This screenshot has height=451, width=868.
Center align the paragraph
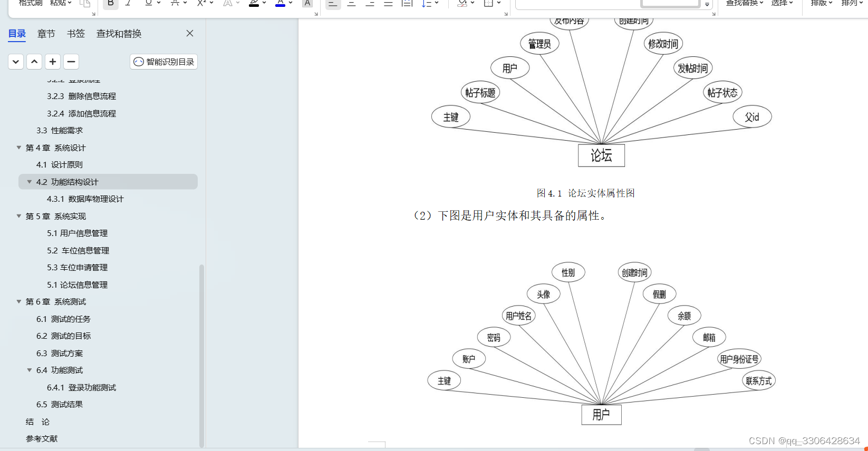coord(351,3)
